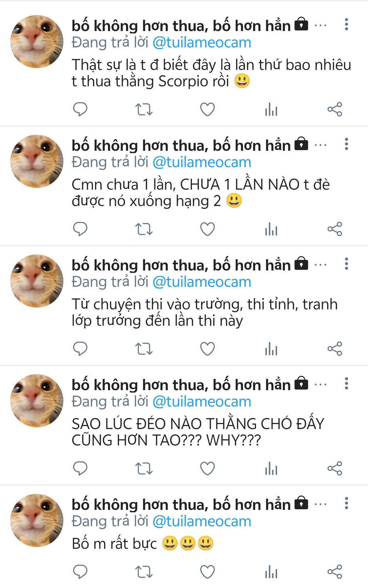Open the 'Bố m rất bực' tweet text

(x=143, y=544)
